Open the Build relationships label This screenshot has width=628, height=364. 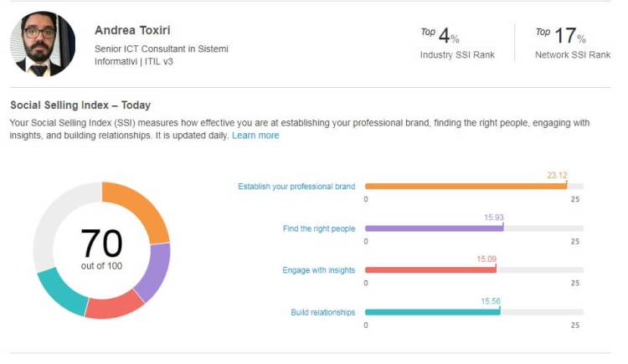coord(322,312)
